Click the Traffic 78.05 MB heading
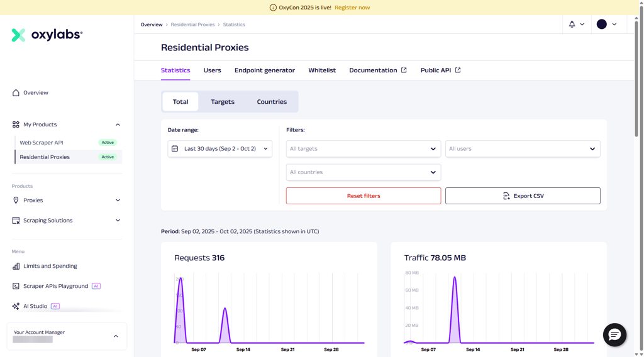 point(435,258)
